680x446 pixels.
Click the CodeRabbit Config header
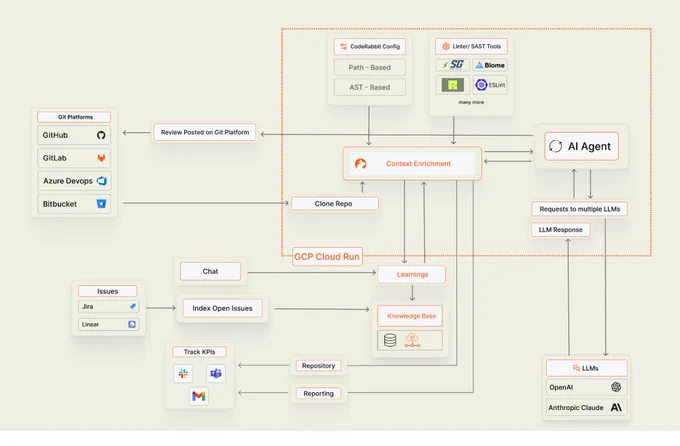[369, 46]
